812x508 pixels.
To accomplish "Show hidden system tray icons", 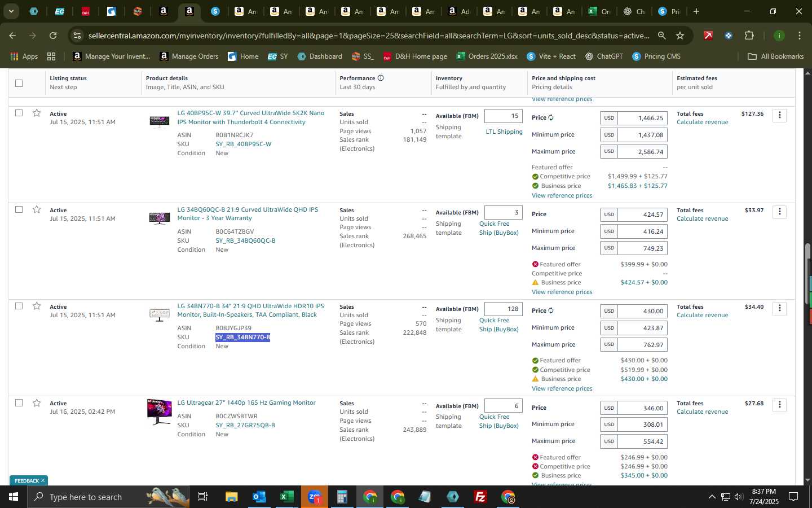I will [712, 497].
